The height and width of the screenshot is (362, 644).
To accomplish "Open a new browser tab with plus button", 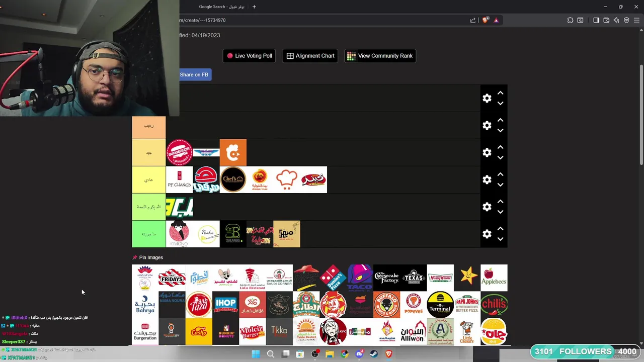I will (x=254, y=7).
